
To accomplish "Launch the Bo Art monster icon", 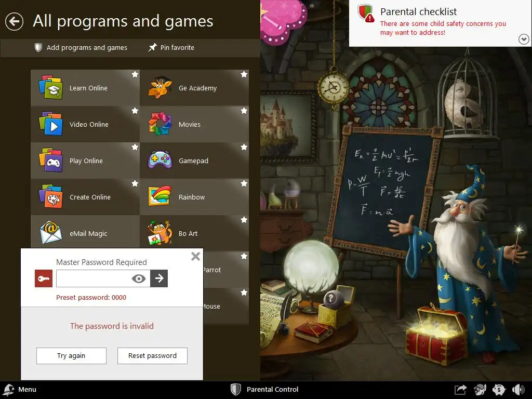I will [160, 233].
